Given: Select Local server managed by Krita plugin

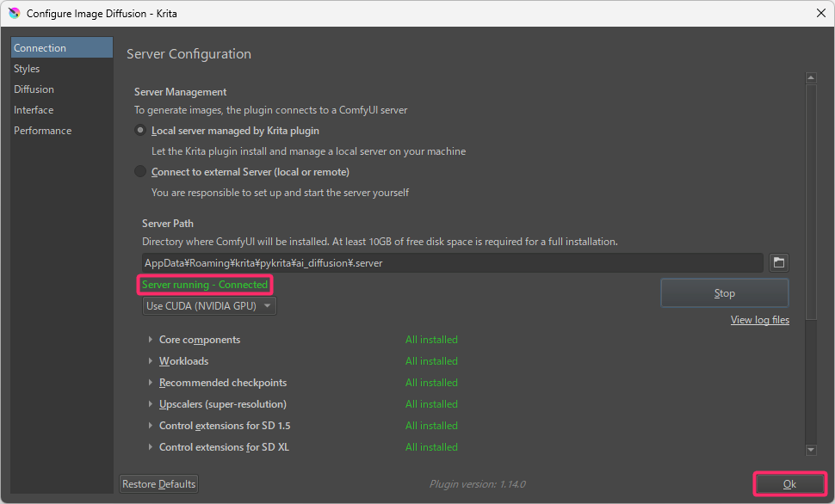Looking at the screenshot, I should pyautogui.click(x=140, y=131).
